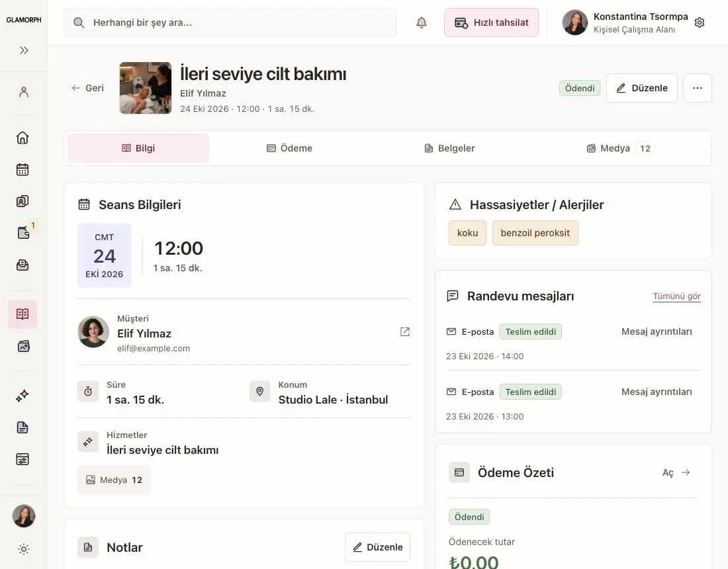Screen dimensions: 728x569
Task: Open the inbox icon in sidebar
Action: [x=23, y=265]
